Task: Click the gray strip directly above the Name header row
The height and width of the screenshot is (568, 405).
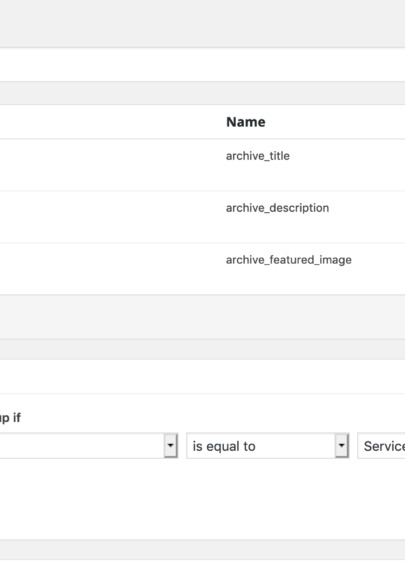Action: (202, 93)
